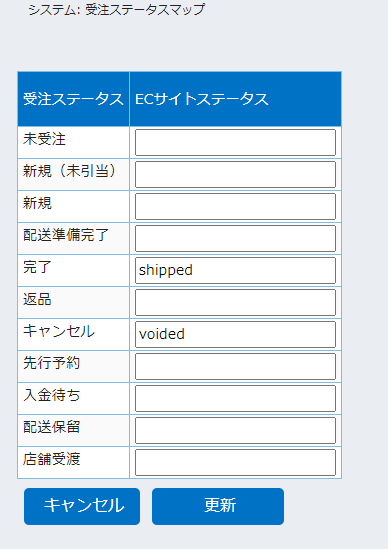This screenshot has height=549, width=388.
Task: Click the 未受注 label cell
Action: pyautogui.click(x=74, y=143)
